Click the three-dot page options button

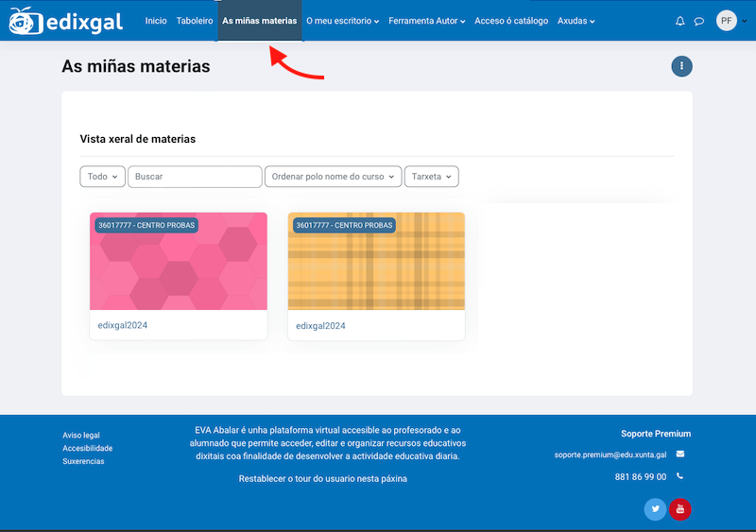681,66
